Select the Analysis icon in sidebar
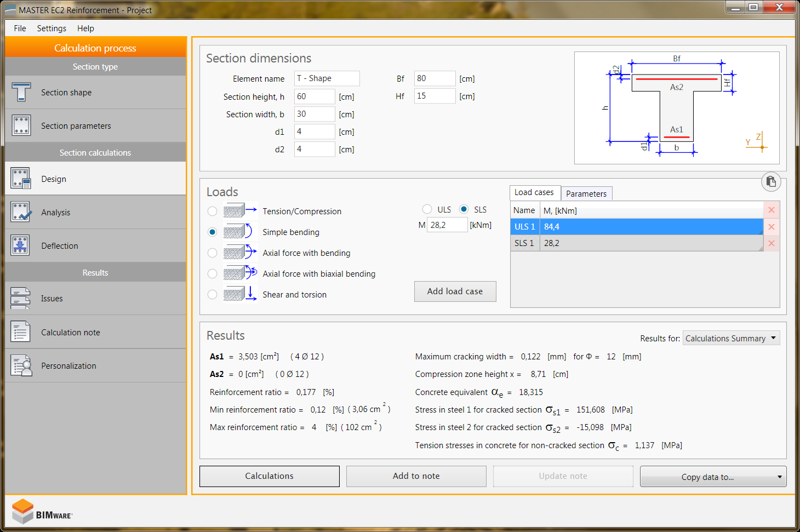800x532 pixels. pyautogui.click(x=21, y=212)
